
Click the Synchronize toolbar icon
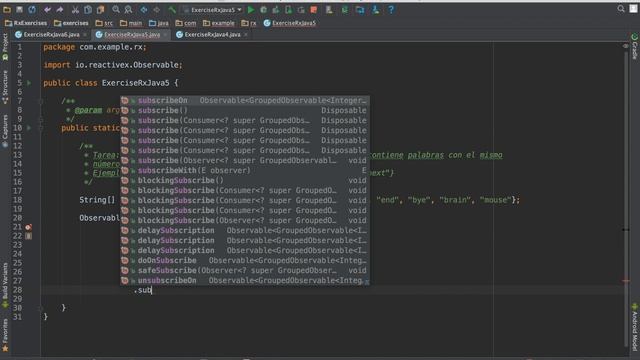(32, 9)
